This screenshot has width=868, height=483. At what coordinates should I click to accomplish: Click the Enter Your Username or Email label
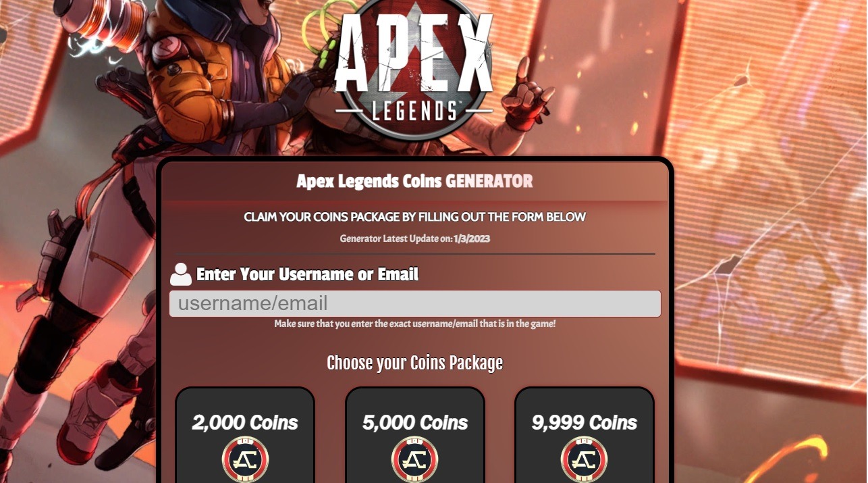(307, 274)
